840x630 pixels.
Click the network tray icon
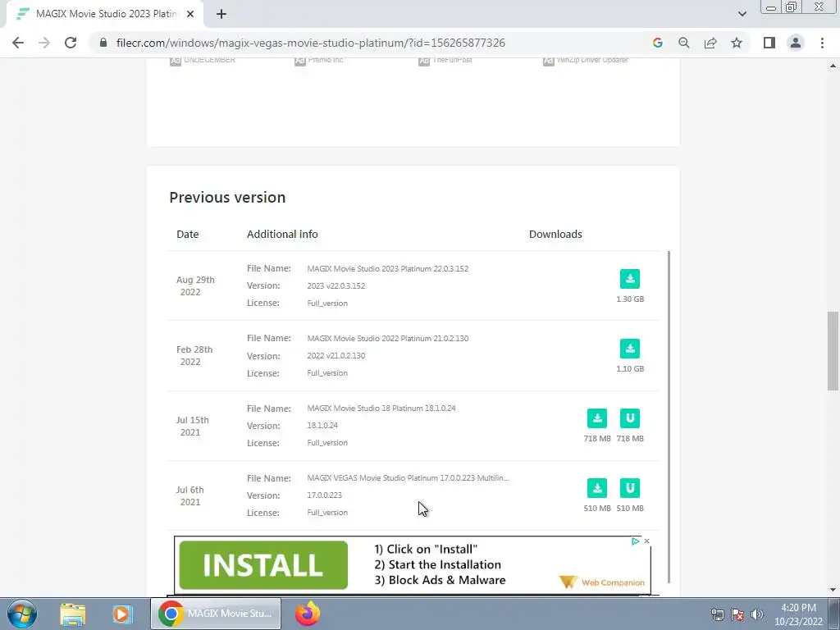coord(717,614)
